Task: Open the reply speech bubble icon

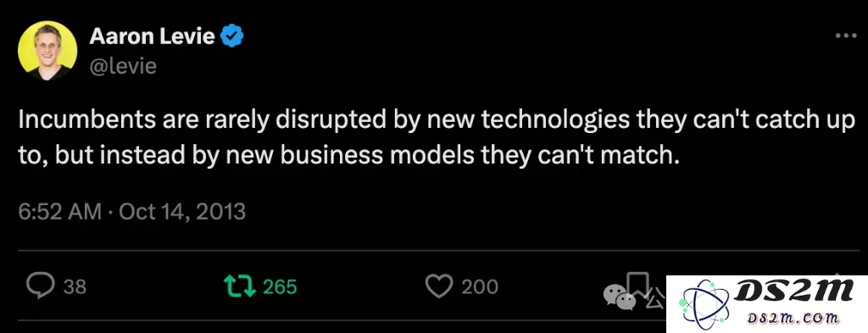Action: (41, 286)
